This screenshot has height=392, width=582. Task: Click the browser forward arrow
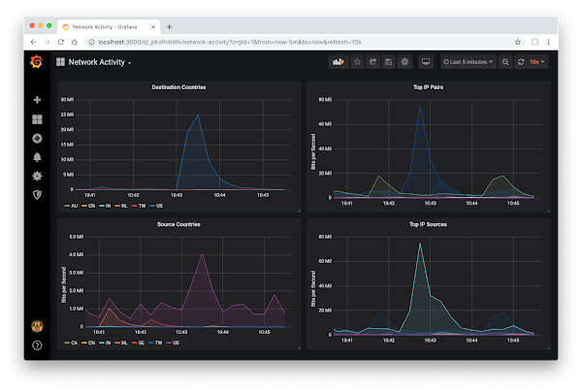pyautogui.click(x=48, y=42)
